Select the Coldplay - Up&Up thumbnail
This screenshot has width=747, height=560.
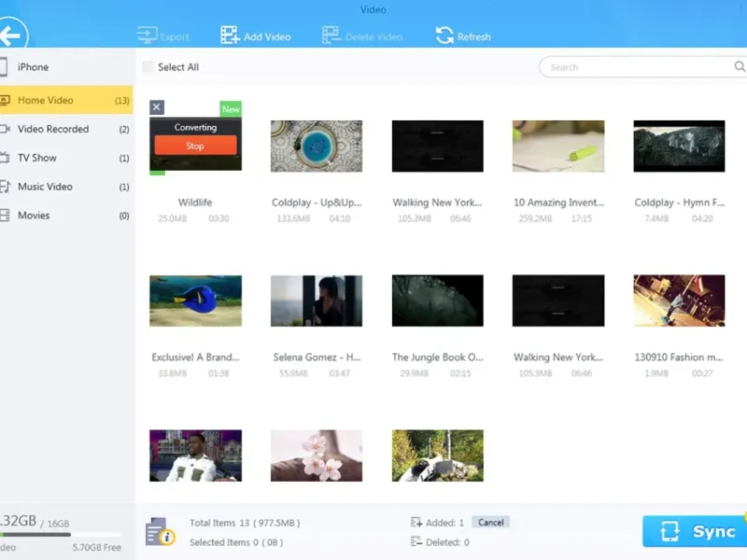tap(317, 146)
